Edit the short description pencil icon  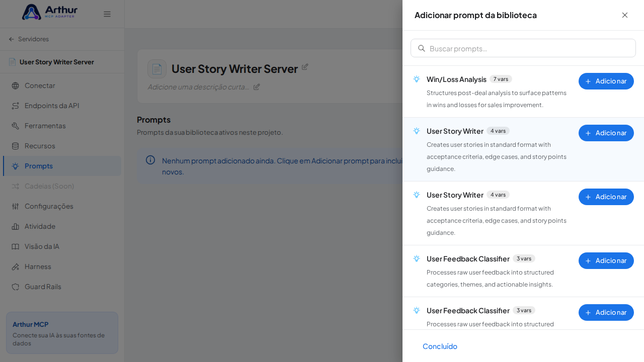[x=257, y=86]
